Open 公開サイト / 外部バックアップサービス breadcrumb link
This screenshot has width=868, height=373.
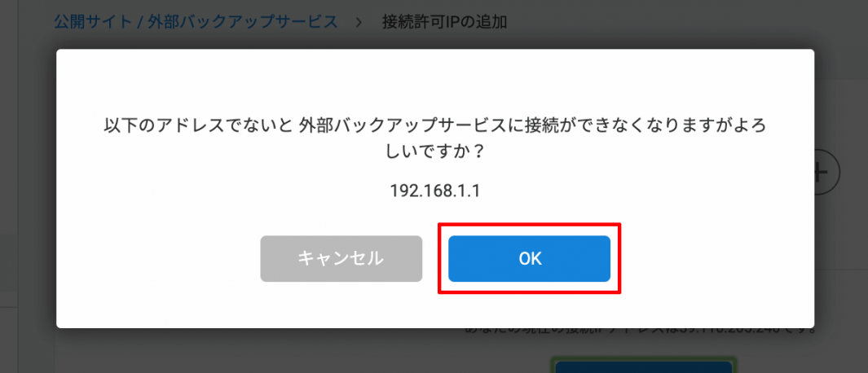point(196,22)
